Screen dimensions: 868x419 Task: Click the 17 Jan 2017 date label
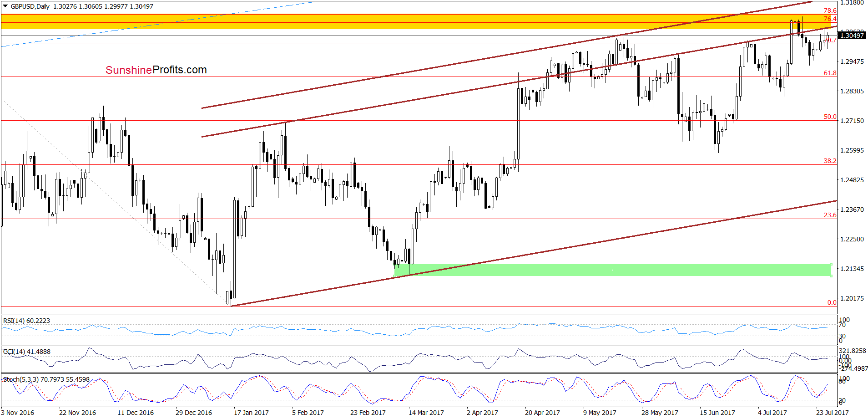[251, 413]
